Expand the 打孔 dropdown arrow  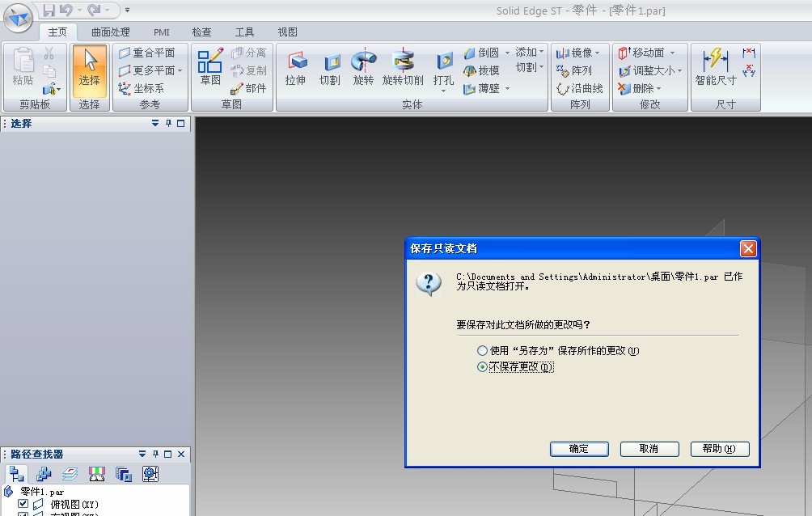[443, 91]
